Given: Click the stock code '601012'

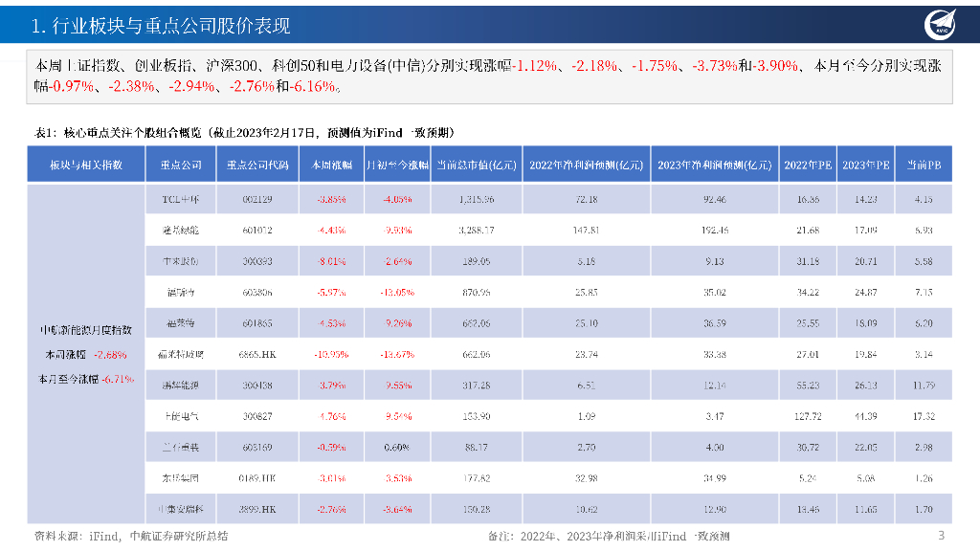Looking at the screenshot, I should tap(257, 231).
